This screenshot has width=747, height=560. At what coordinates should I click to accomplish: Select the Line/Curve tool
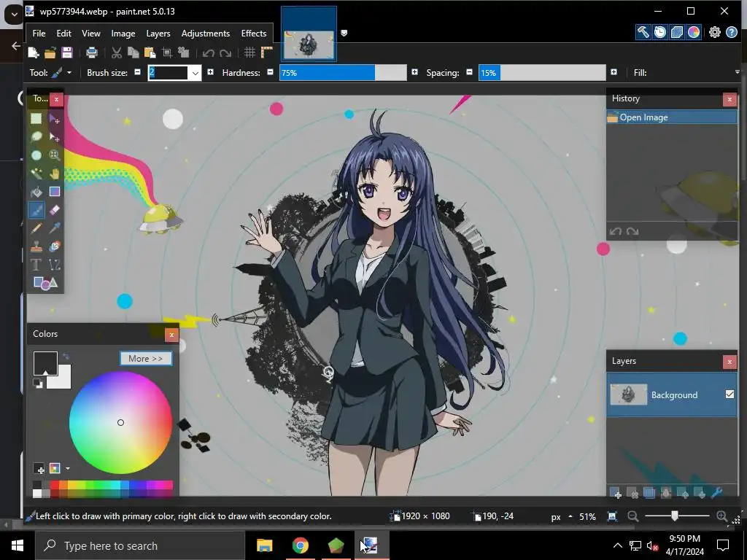[x=54, y=265]
